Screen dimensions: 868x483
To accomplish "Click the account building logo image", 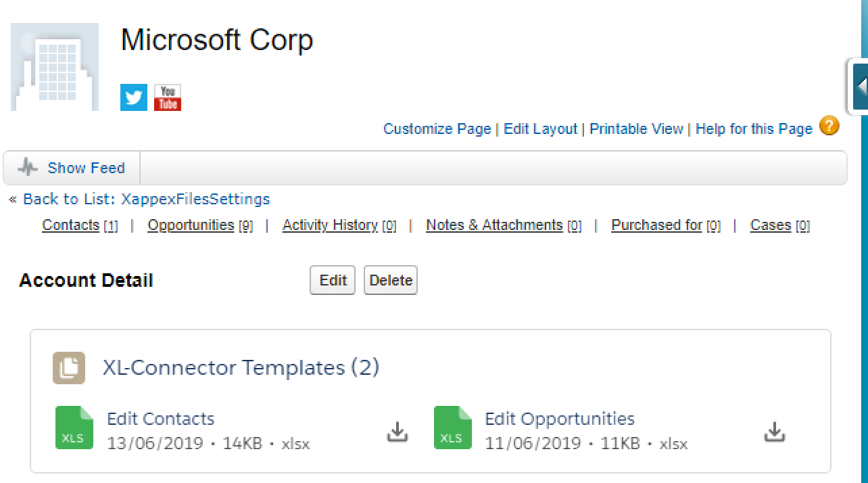I will 55,67.
